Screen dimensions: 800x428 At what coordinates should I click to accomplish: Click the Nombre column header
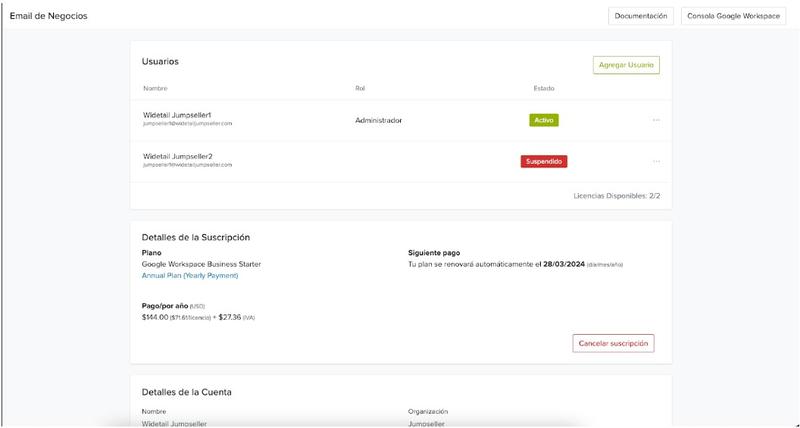click(x=155, y=88)
